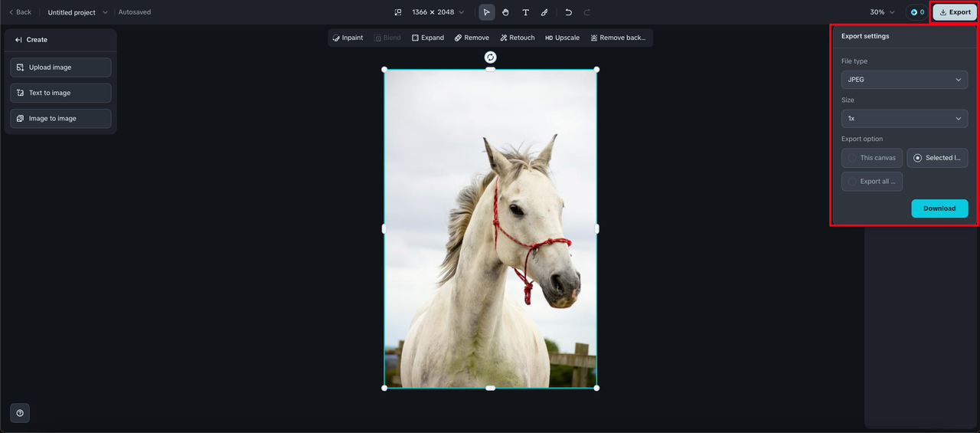The width and height of the screenshot is (980, 433).
Task: Choose Selected layers export option
Action: pos(938,158)
